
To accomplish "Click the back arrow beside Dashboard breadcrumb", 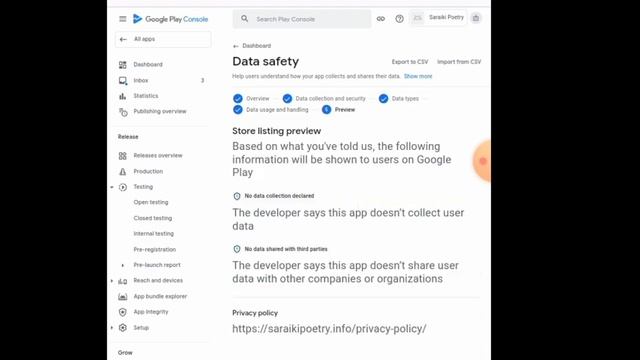I will coord(236,46).
